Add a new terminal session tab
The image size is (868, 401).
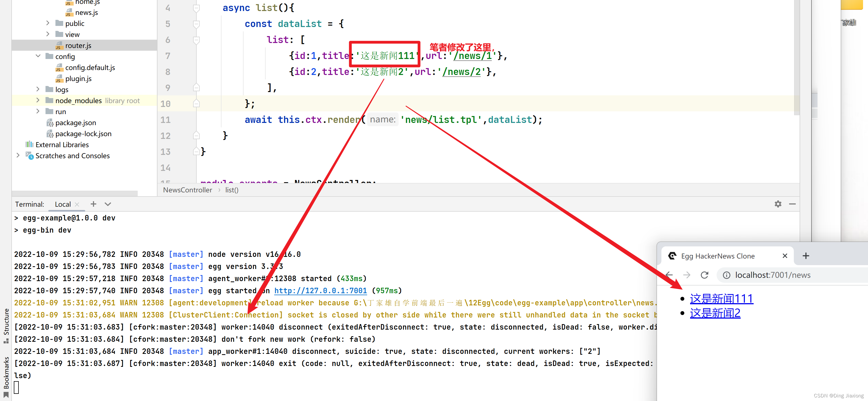tap(93, 204)
